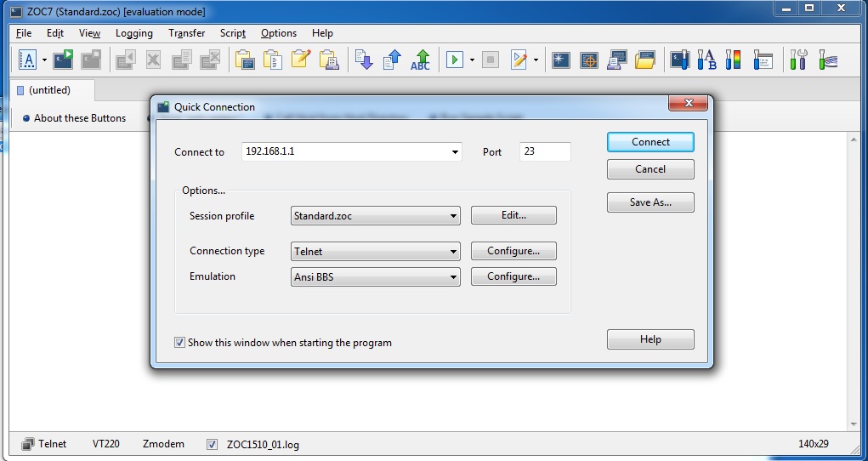Click the send text ABC green arrow icon
Image resolution: width=868 pixels, height=461 pixels.
point(421,60)
